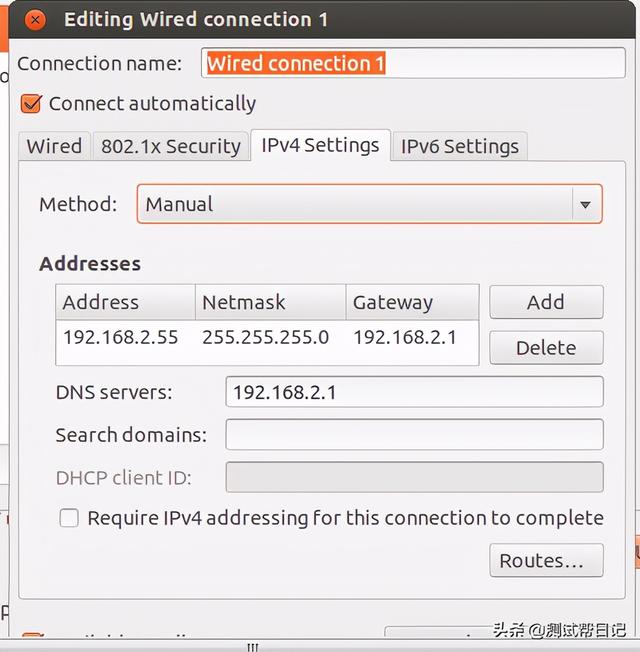Click the Add address button

tap(545, 302)
